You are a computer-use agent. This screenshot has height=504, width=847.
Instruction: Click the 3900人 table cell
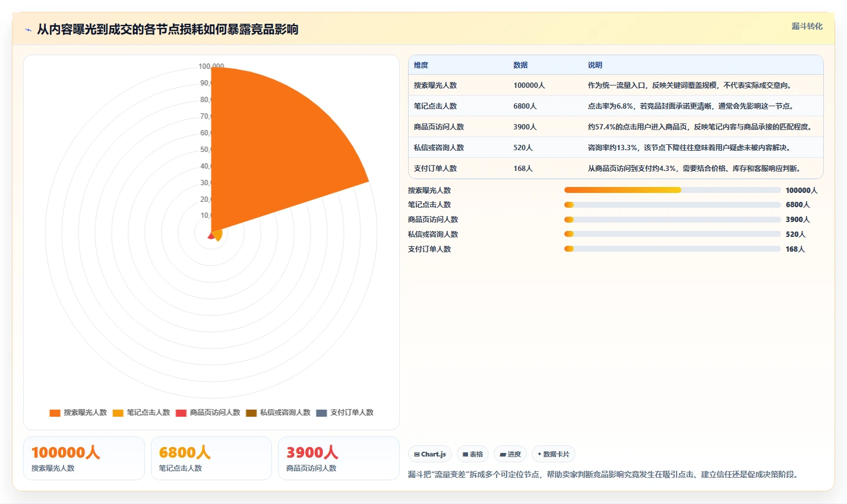click(x=525, y=127)
